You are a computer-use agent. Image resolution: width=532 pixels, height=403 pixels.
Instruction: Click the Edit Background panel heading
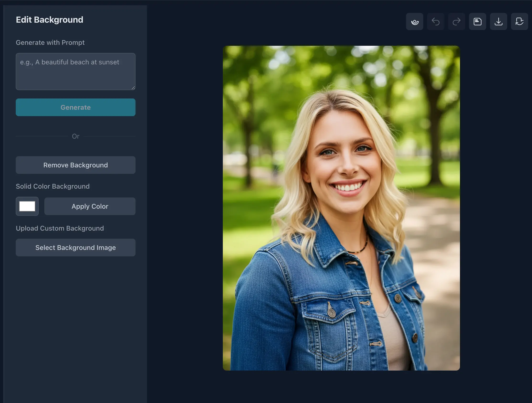pyautogui.click(x=50, y=20)
